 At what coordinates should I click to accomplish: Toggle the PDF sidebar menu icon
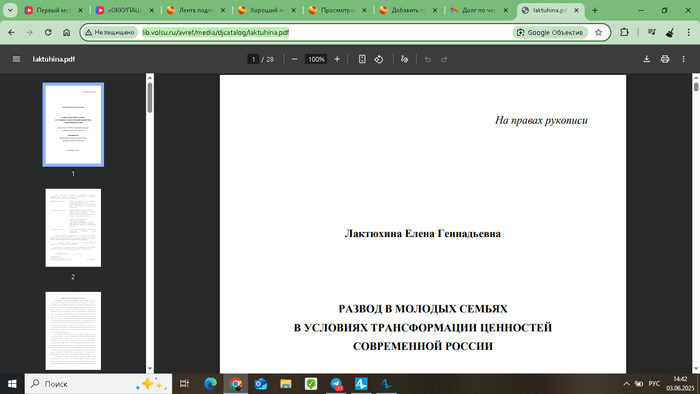pyautogui.click(x=17, y=59)
